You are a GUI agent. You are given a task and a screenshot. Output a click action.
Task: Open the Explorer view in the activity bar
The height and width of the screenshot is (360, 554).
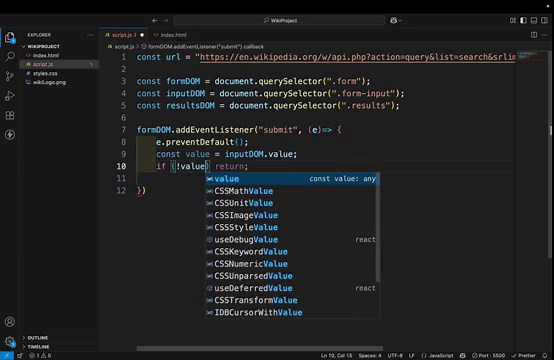[10, 37]
